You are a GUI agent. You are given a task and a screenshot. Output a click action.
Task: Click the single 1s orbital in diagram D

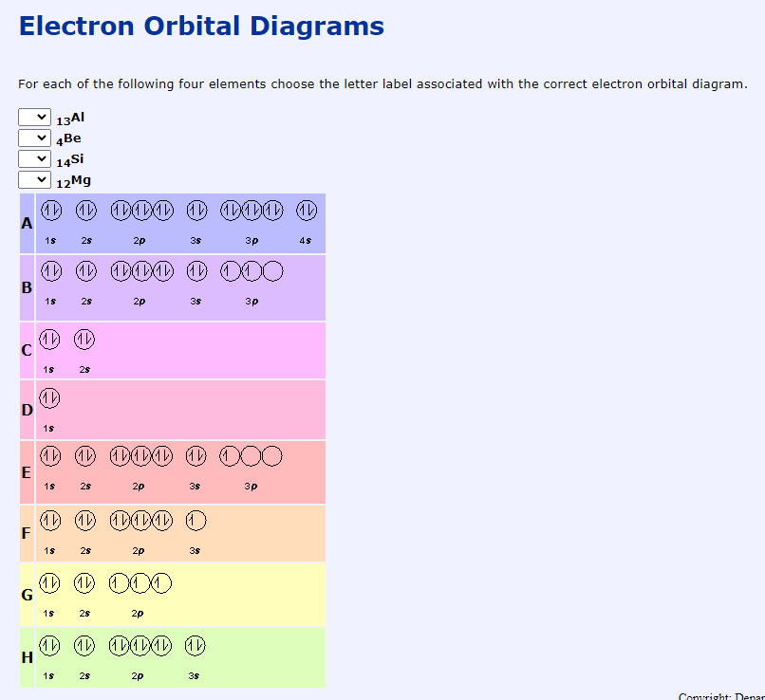point(48,397)
